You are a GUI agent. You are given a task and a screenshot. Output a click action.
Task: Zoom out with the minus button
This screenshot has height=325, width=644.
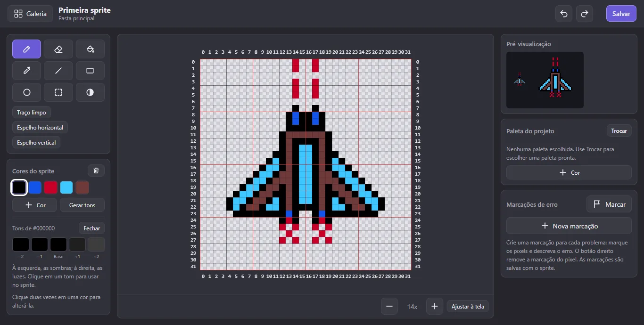389,306
